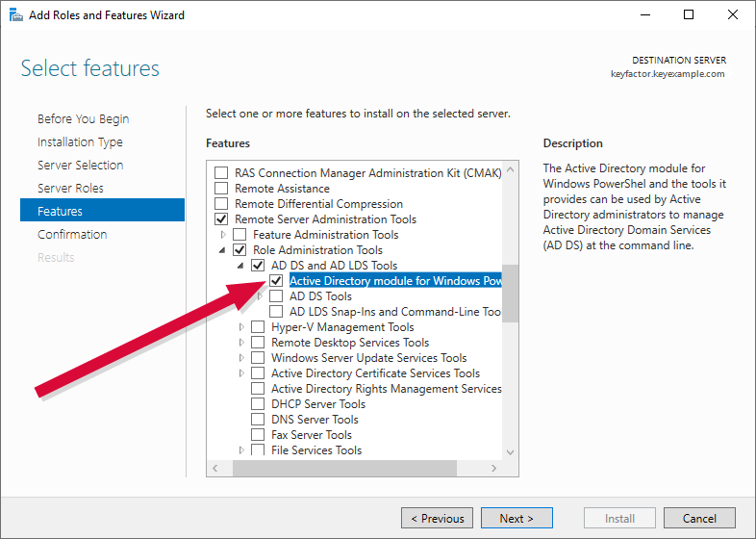756x539 pixels.
Task: Click the wizard icon in title bar
Action: pyautogui.click(x=14, y=14)
